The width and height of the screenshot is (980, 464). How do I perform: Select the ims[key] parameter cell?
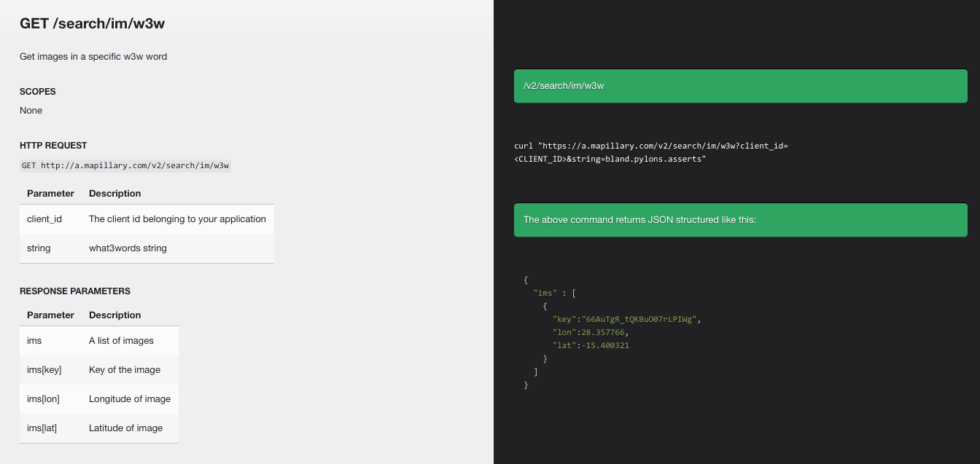tap(44, 370)
